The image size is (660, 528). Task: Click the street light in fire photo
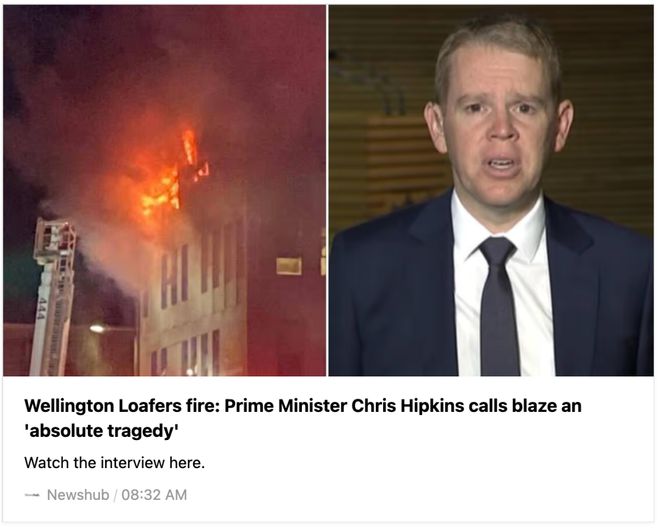(97, 328)
